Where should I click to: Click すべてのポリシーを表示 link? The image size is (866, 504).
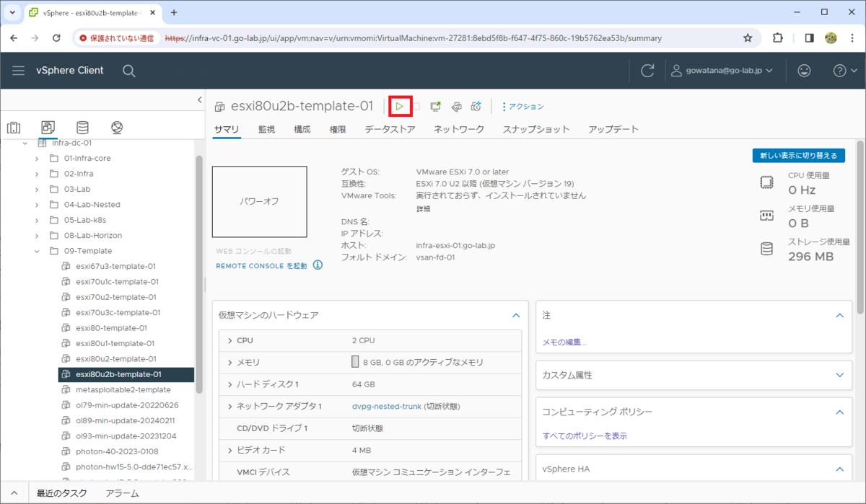coord(585,436)
